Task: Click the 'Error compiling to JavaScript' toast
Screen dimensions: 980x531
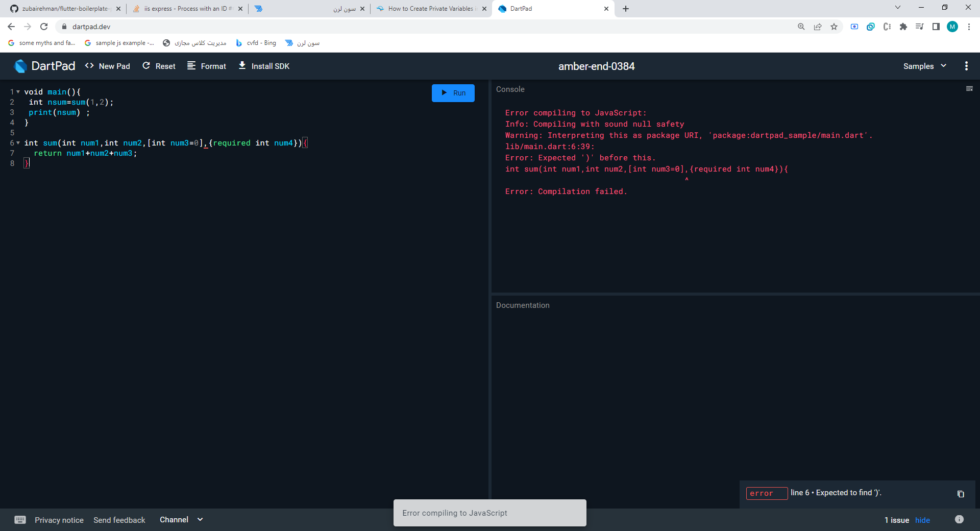Action: coord(490,513)
